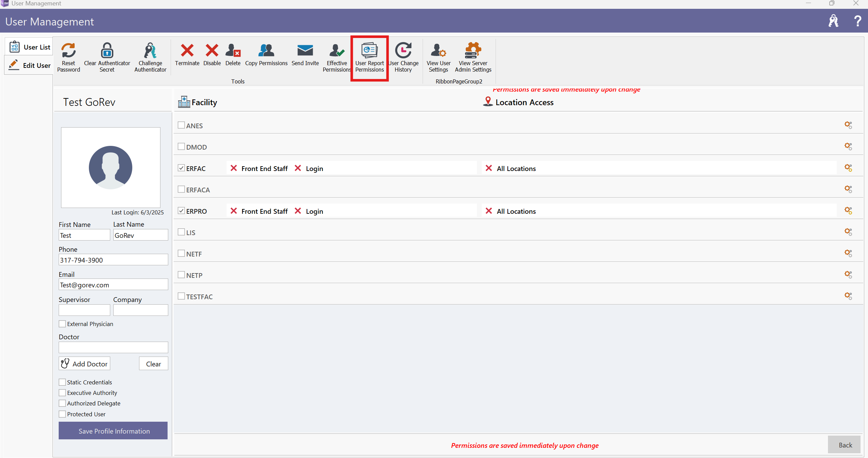Open settings gears for DMOD row

(x=848, y=147)
